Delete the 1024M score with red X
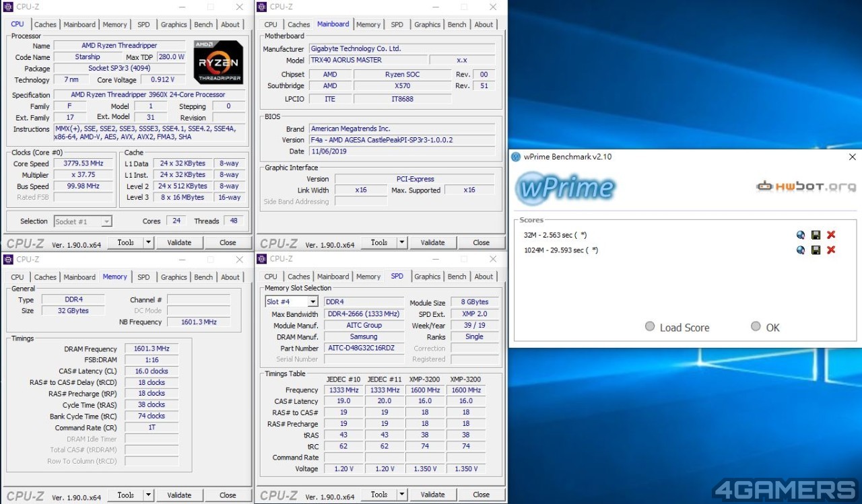Viewport: 862px width, 504px height. pos(831,250)
